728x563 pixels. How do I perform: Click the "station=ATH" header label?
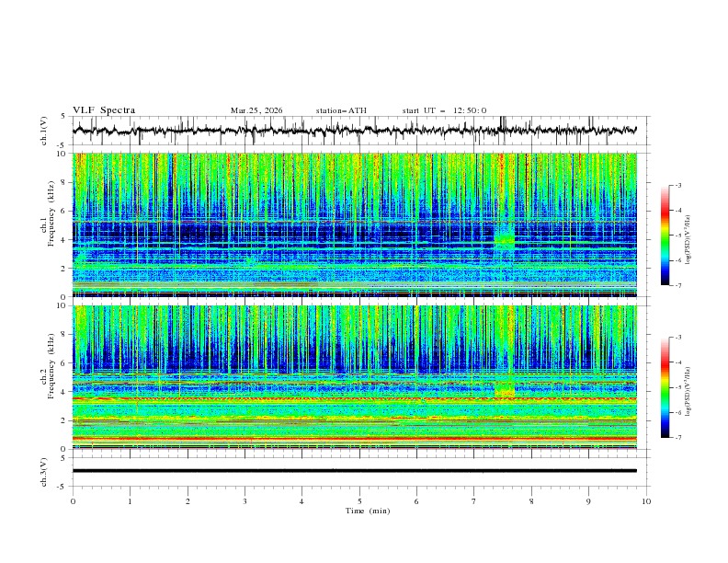(341, 110)
